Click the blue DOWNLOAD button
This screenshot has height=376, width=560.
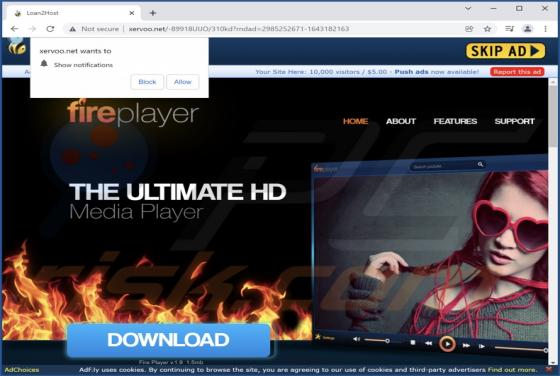coord(168,340)
